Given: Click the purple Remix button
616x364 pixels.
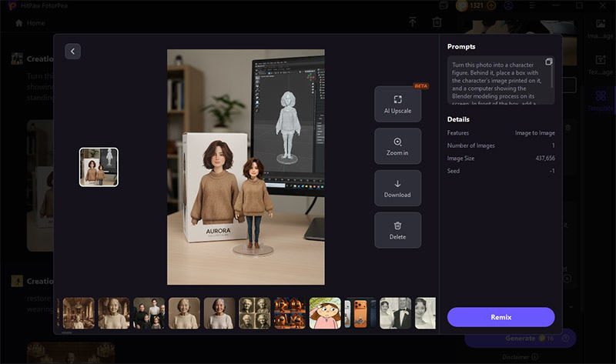Looking at the screenshot, I should point(501,317).
